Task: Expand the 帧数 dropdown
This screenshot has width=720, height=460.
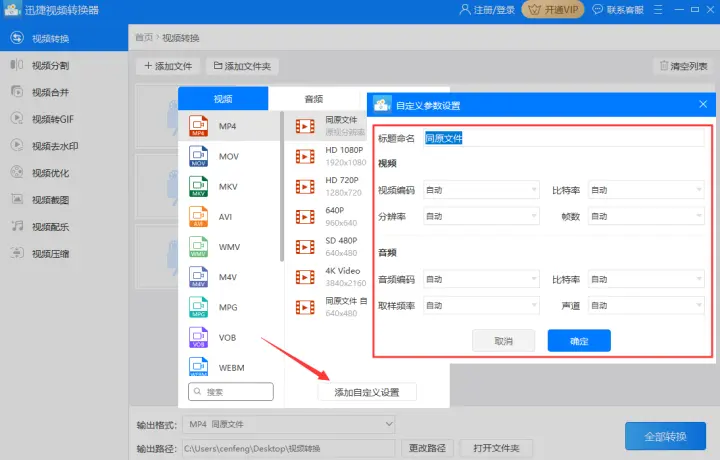Action: (x=646, y=216)
